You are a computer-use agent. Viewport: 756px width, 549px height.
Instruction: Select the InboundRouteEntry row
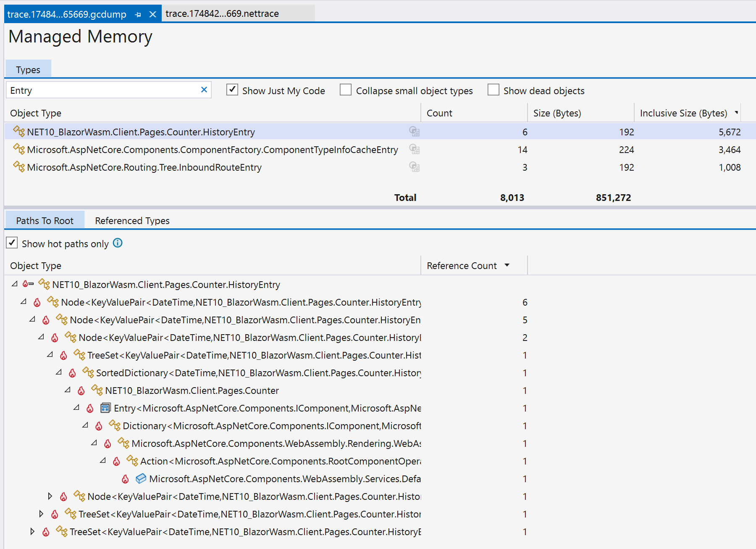coord(380,167)
